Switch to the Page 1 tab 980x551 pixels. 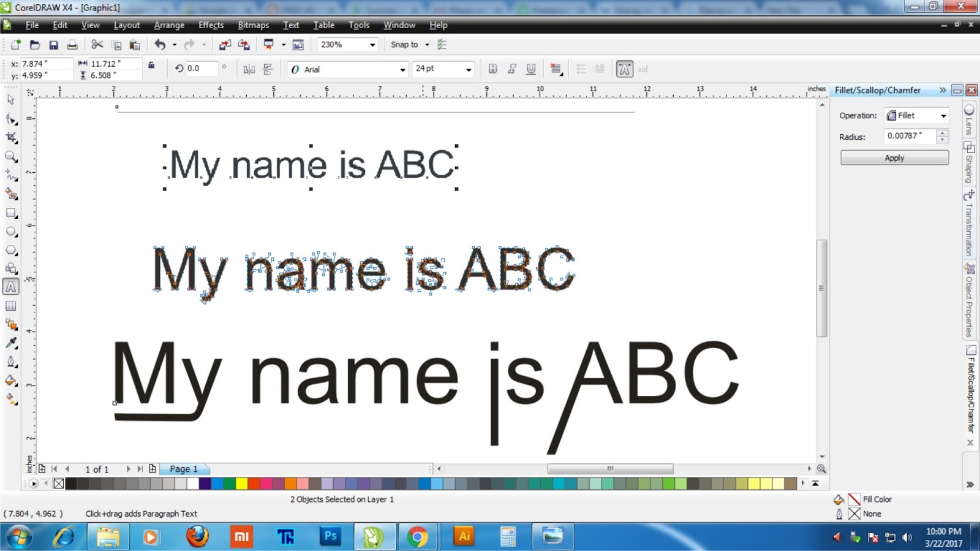[184, 469]
